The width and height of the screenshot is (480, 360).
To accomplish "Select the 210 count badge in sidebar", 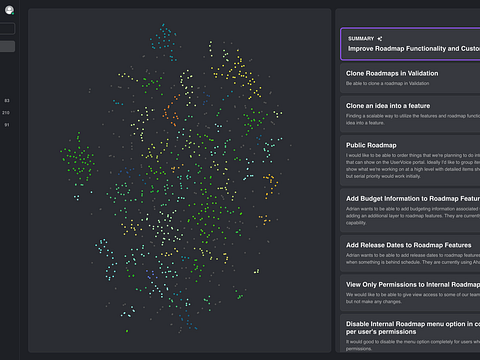I will (x=6, y=113).
